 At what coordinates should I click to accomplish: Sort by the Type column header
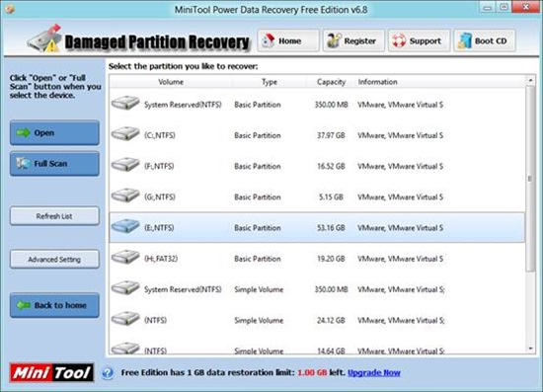pyautogui.click(x=270, y=82)
